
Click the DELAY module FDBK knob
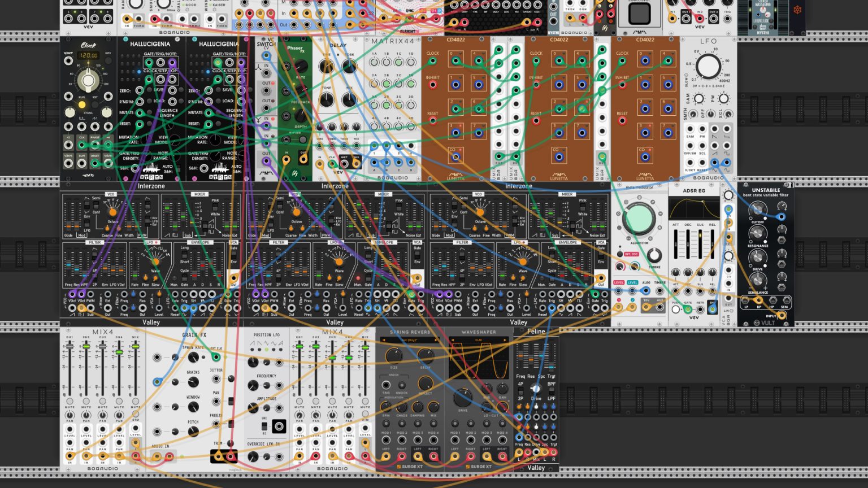tap(350, 66)
